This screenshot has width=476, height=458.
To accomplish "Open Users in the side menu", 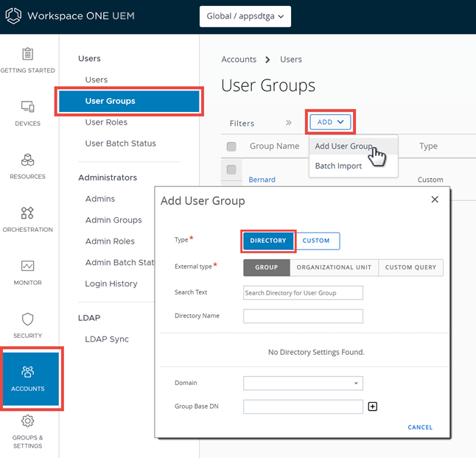I will click(97, 80).
